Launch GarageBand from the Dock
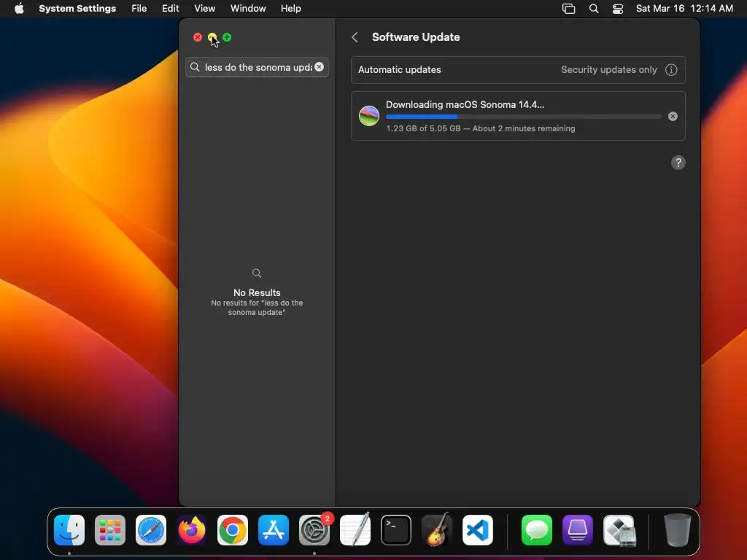This screenshot has height=560, width=747. coord(437,530)
